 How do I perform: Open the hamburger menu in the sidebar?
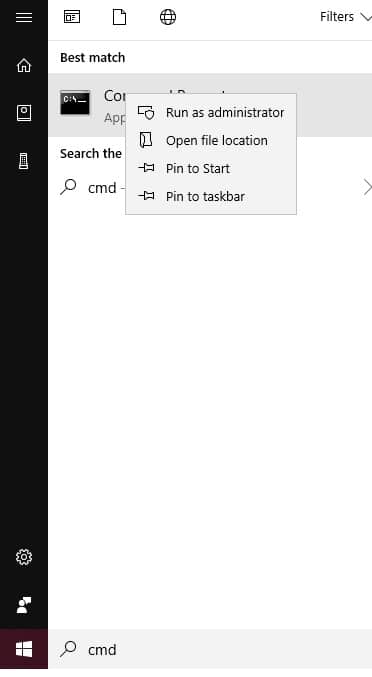point(24,17)
